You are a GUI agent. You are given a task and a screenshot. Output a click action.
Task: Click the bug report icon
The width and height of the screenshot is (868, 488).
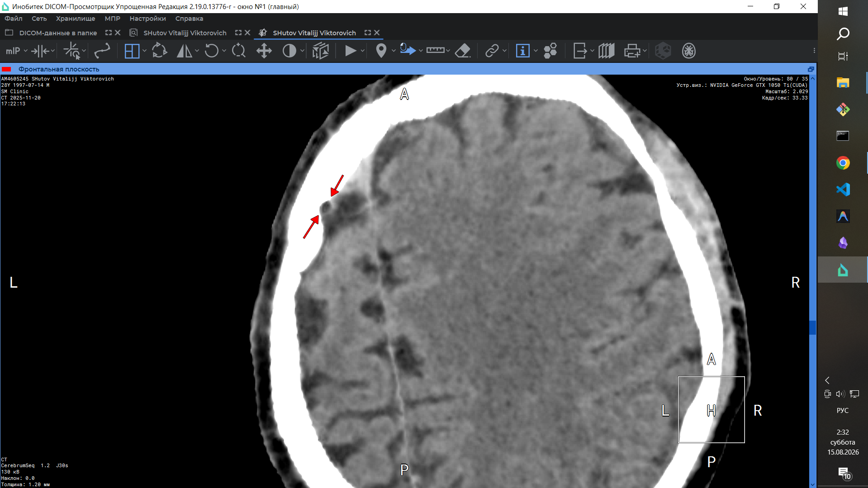[689, 51]
